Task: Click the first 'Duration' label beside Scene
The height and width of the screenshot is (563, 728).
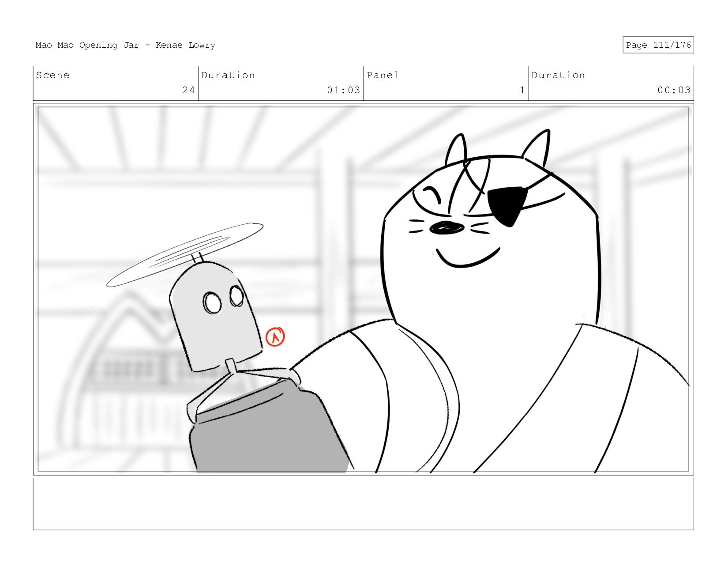Action: 228,75
